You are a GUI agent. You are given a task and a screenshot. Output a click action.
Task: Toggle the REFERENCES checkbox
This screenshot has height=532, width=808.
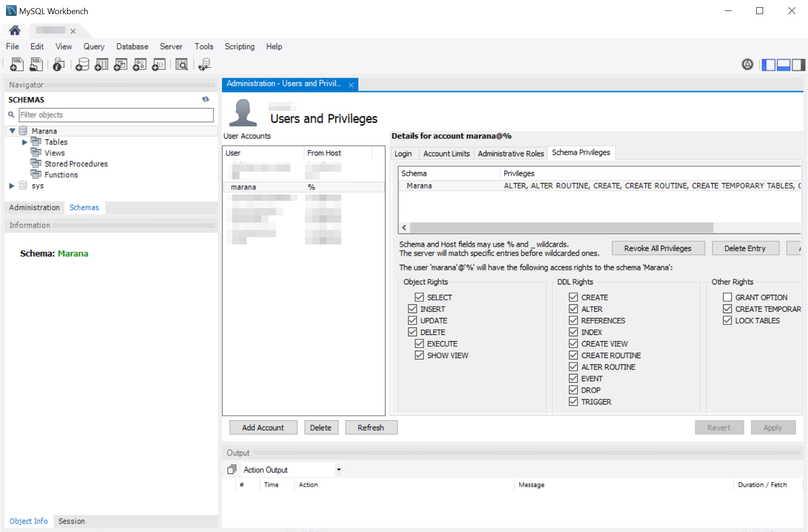click(573, 320)
